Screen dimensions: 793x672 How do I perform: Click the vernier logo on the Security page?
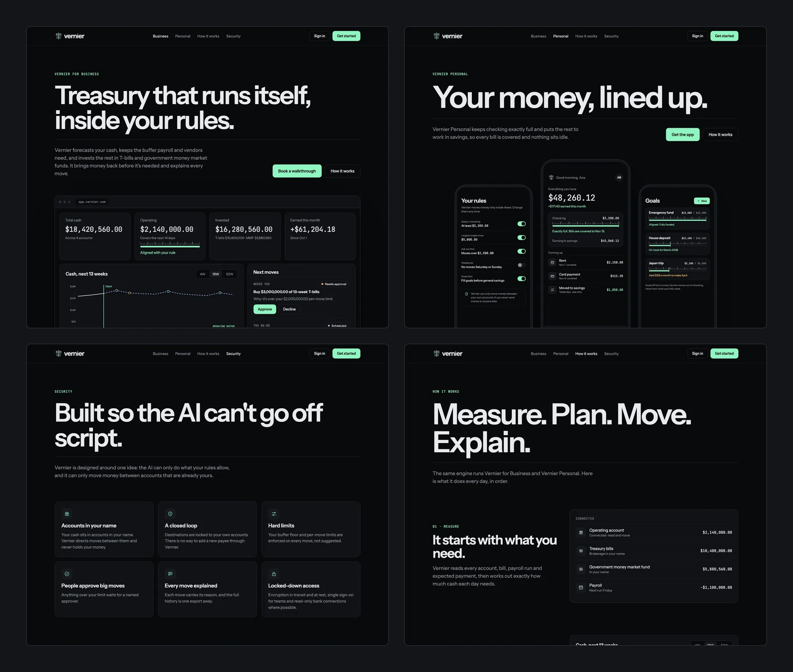(70, 354)
